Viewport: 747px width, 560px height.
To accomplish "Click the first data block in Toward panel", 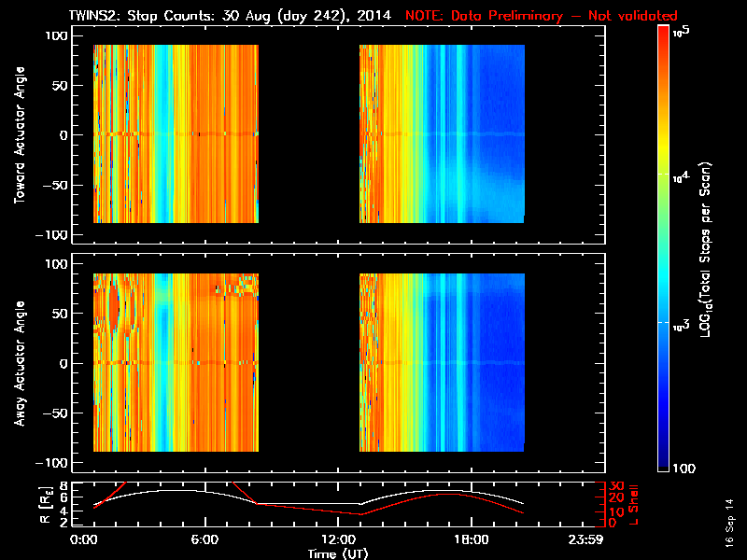I will point(176,133).
